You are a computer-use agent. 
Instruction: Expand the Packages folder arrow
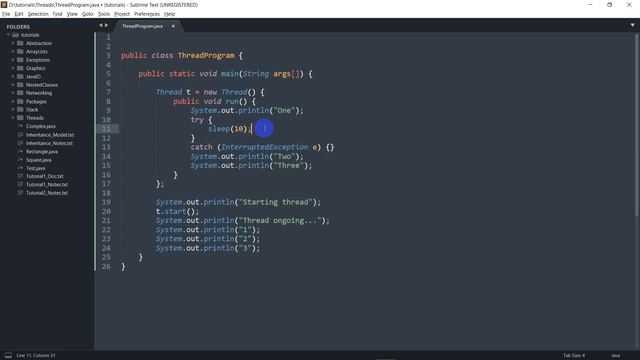[x=13, y=101]
